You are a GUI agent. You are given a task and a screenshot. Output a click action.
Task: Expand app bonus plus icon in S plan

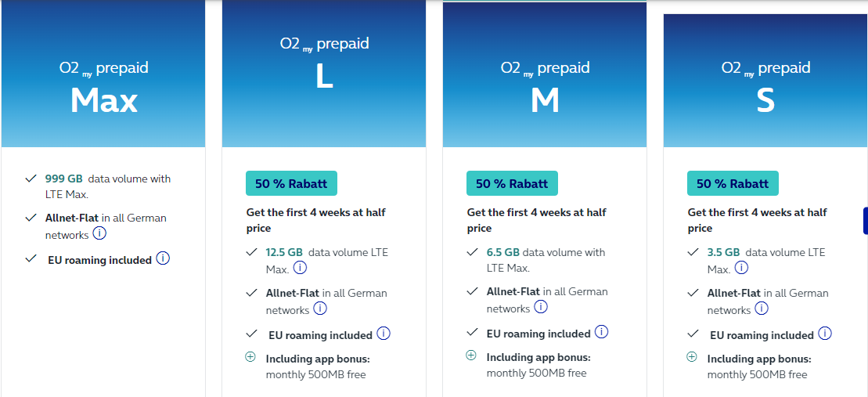point(692,357)
